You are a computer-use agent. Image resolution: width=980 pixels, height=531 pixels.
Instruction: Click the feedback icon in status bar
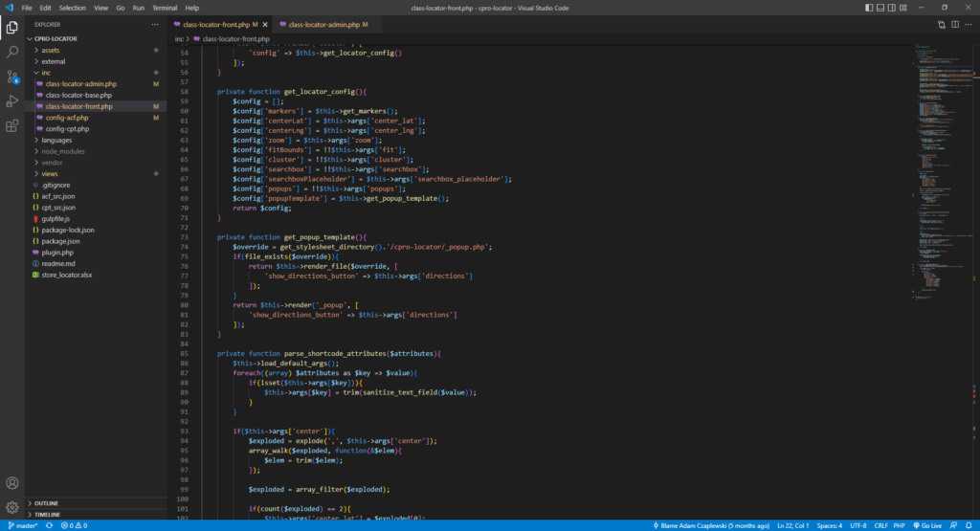(x=954, y=525)
